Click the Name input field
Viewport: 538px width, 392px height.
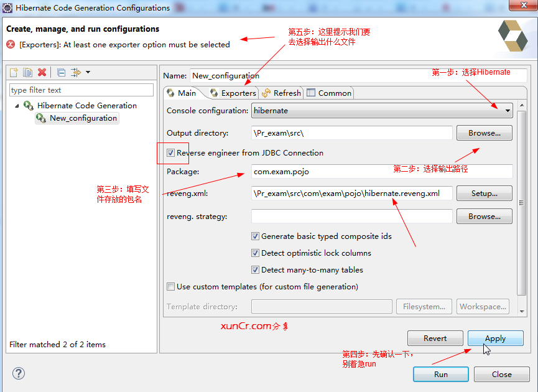[358, 75]
